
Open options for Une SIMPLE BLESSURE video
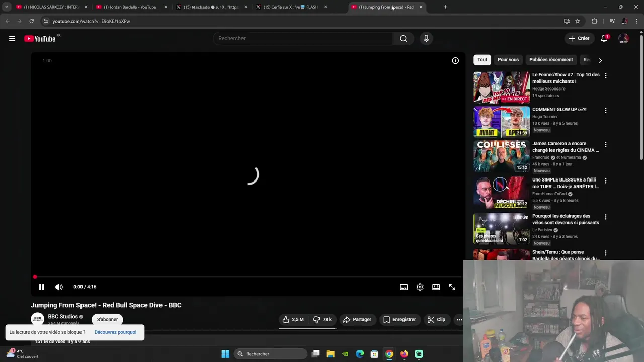pyautogui.click(x=606, y=180)
